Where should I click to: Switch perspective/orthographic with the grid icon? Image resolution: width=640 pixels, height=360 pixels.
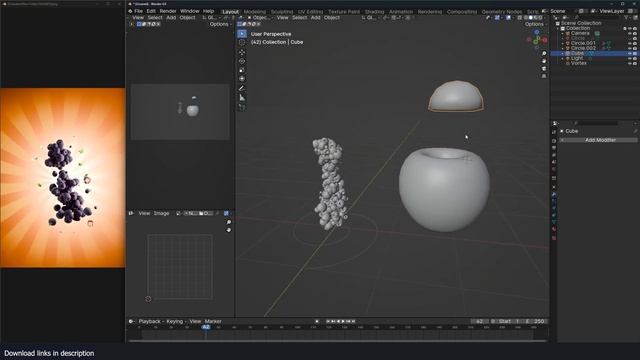544,76
